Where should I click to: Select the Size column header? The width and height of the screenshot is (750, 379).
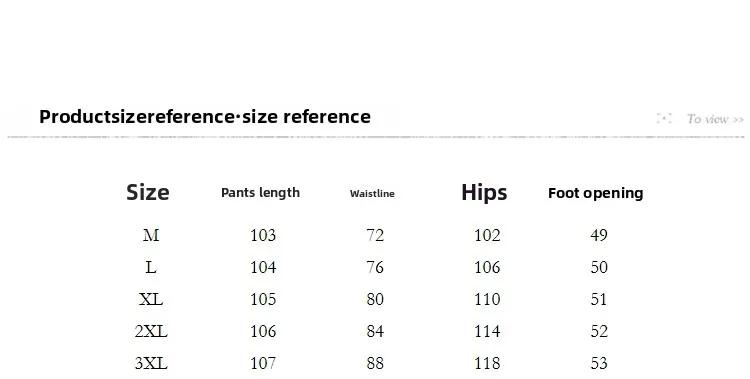tap(148, 192)
